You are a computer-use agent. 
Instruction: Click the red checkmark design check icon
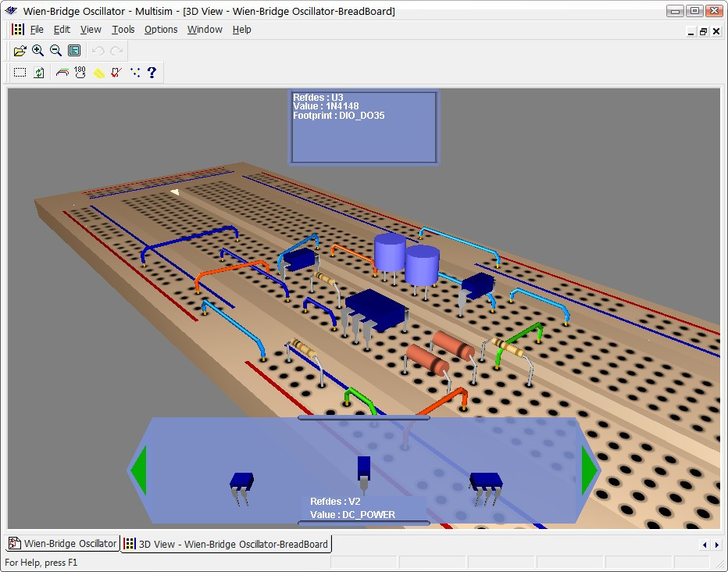(x=116, y=73)
